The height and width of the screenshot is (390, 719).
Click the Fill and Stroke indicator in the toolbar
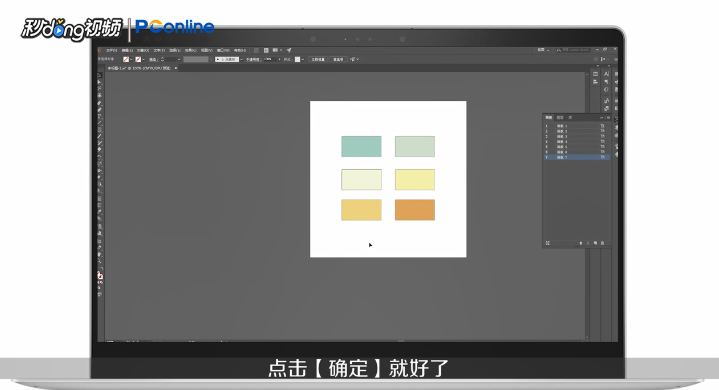(x=100, y=275)
